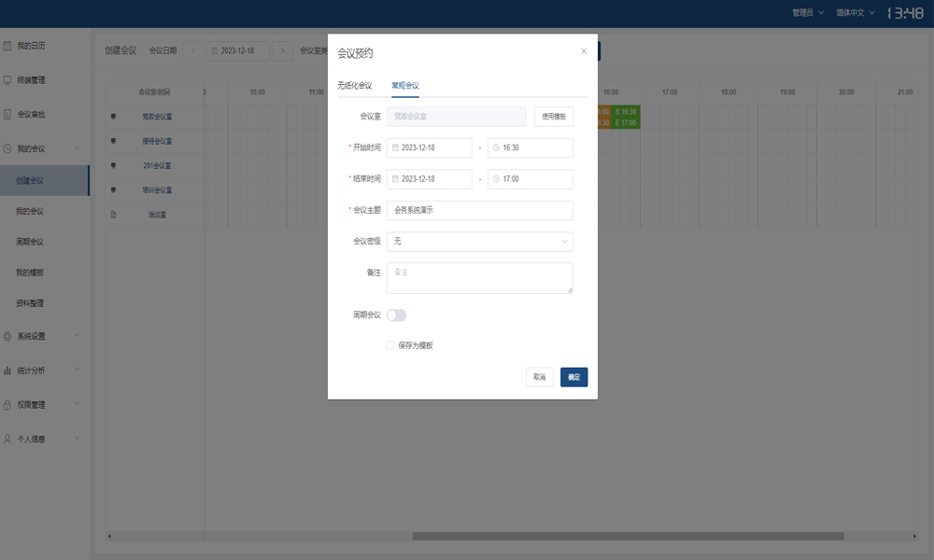
Task: Open the 简体中文 language dropdown
Action: 855,13
